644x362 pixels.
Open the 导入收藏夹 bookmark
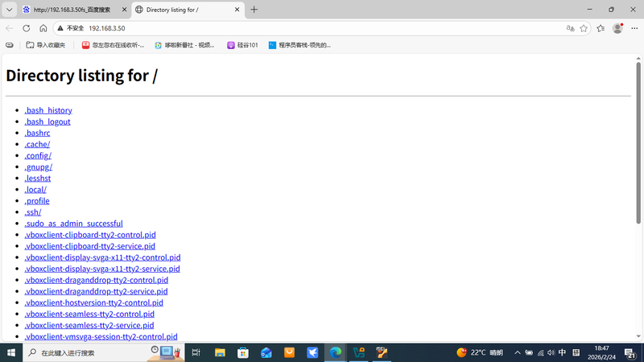pyautogui.click(x=46, y=45)
